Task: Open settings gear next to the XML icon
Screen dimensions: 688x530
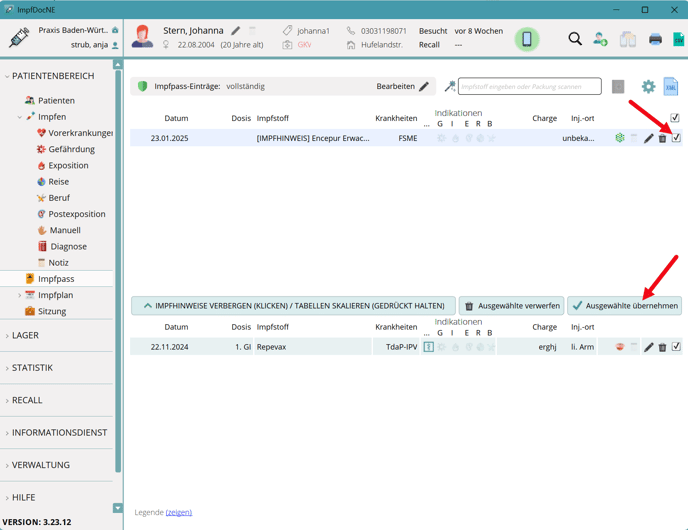Action: pos(648,86)
